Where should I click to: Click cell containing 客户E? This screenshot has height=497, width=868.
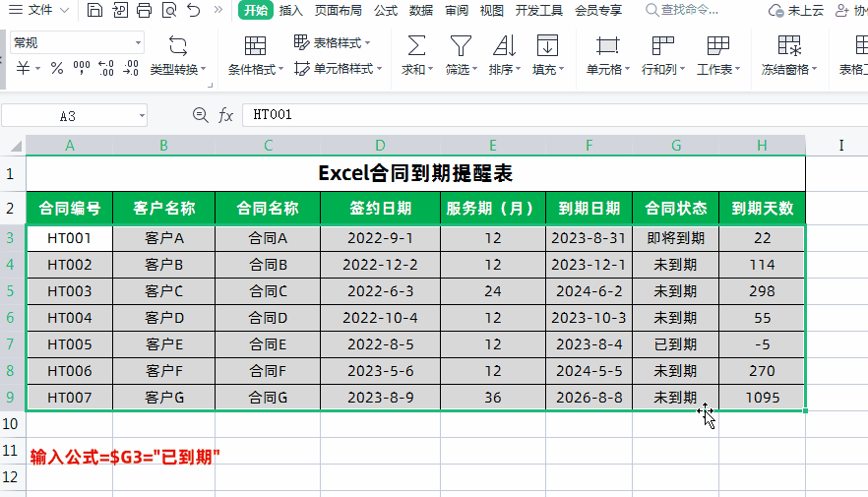(x=163, y=344)
